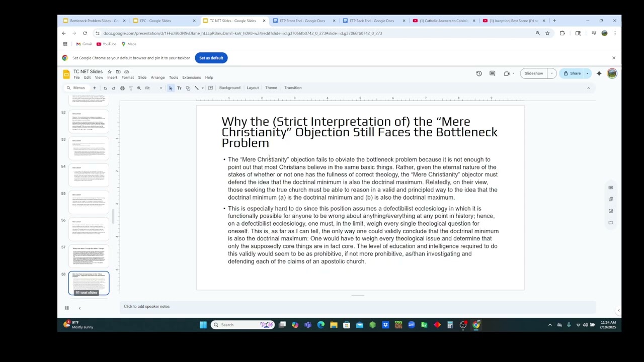
Task: Open the Share options dropdown arrow
Action: pyautogui.click(x=587, y=73)
